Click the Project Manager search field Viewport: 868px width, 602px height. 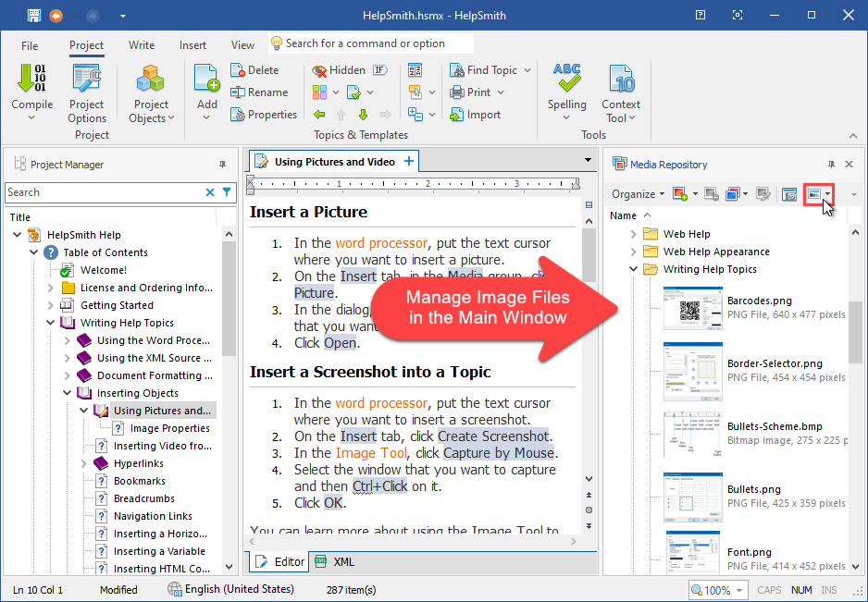104,192
